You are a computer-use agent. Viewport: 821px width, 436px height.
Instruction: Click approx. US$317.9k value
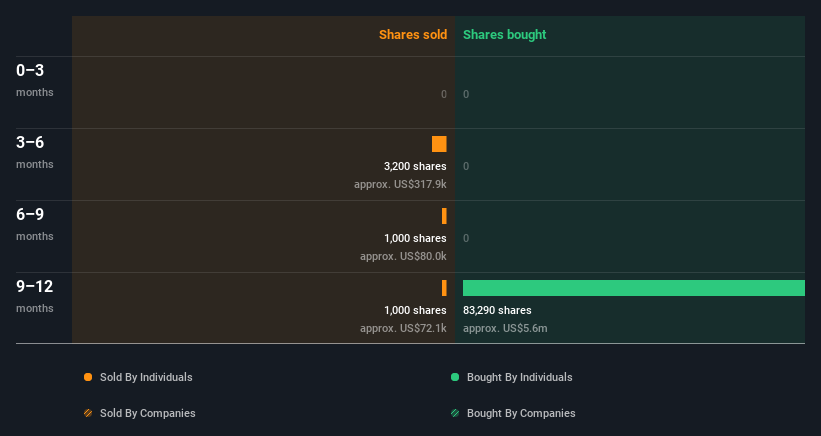[x=400, y=184]
